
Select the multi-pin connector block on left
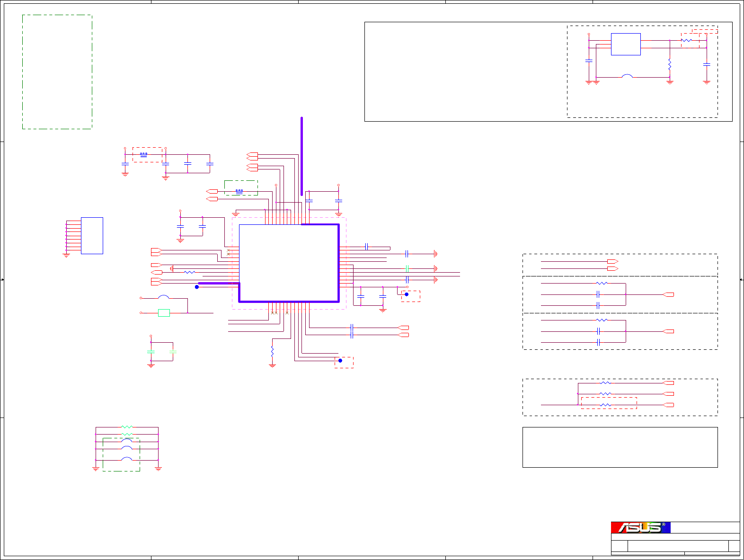(x=92, y=236)
